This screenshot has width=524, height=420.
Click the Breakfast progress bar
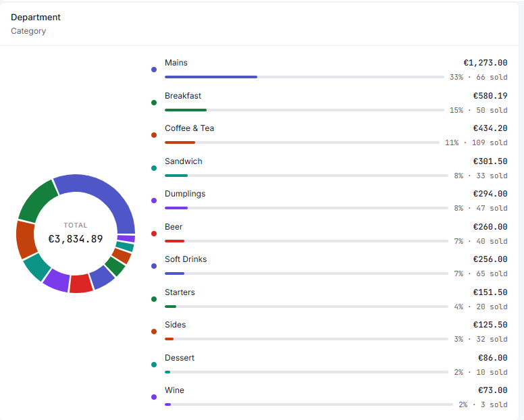[305, 110]
